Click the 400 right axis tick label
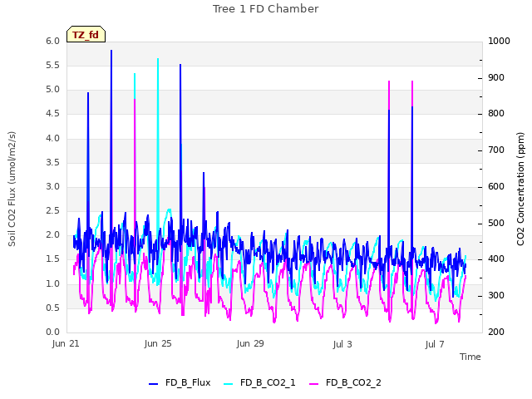This screenshot has height=399, width=532. [x=496, y=259]
